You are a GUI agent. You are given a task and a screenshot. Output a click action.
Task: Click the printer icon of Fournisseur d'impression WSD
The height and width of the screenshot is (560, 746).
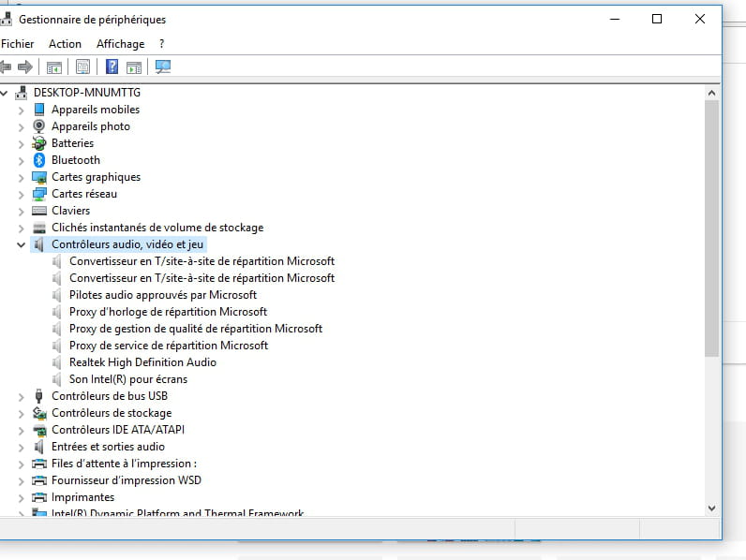[x=39, y=480]
